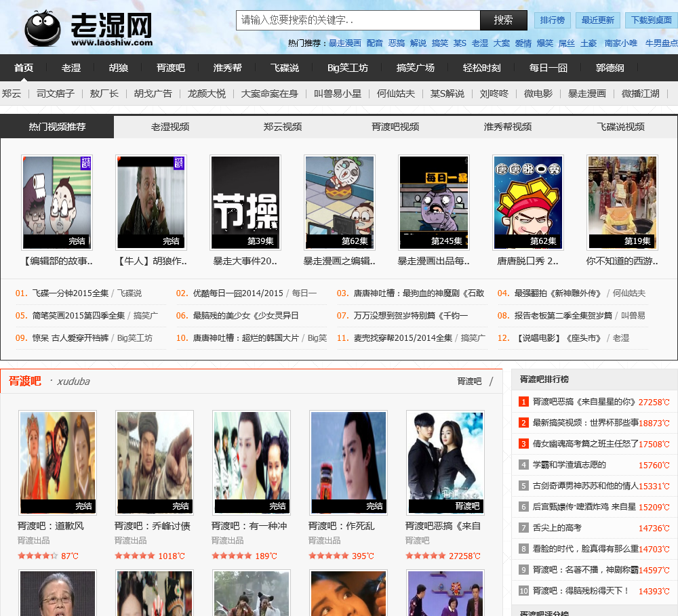The width and height of the screenshot is (678, 616).
Task: Open list item 08 报告老板第二季全集贺岁篇
Action: [563, 316]
